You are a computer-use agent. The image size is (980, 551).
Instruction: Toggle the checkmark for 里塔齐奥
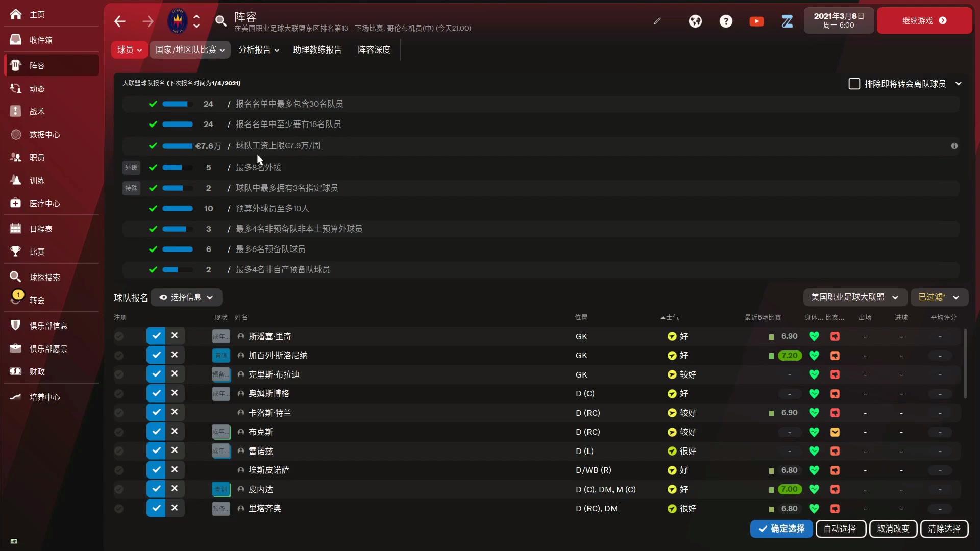pyautogui.click(x=156, y=508)
